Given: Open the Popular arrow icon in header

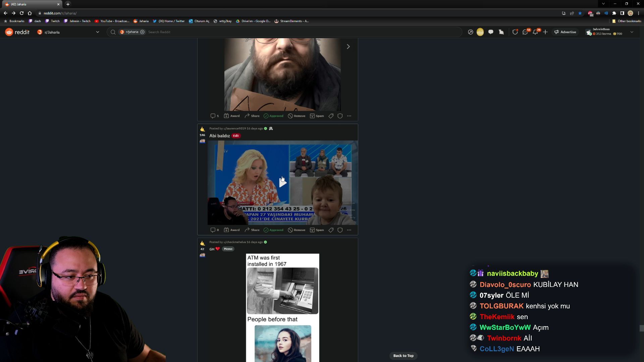Looking at the screenshot, I should (471, 32).
